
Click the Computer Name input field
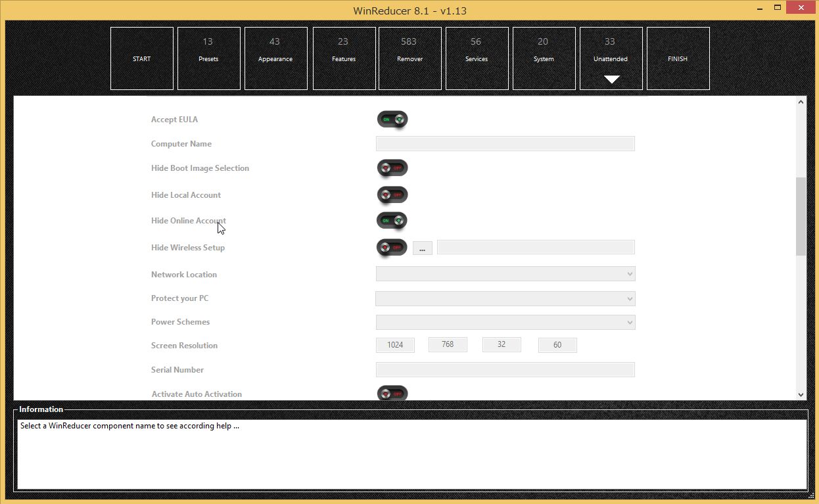click(505, 144)
